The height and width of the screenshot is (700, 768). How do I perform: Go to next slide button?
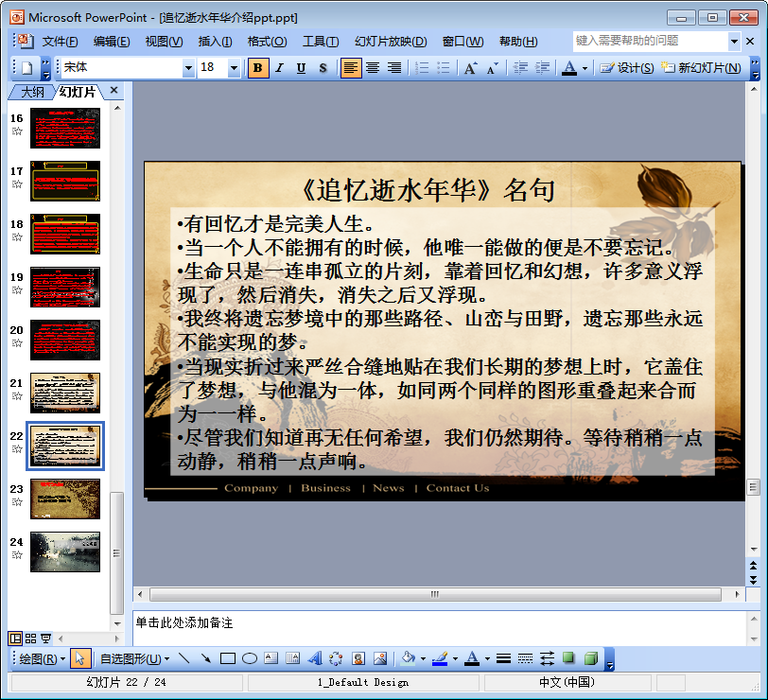[753, 580]
